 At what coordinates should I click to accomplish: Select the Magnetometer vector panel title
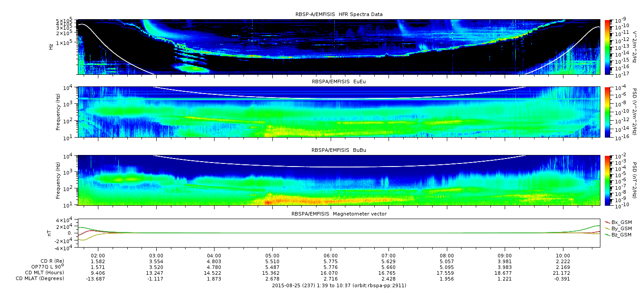(x=339, y=214)
